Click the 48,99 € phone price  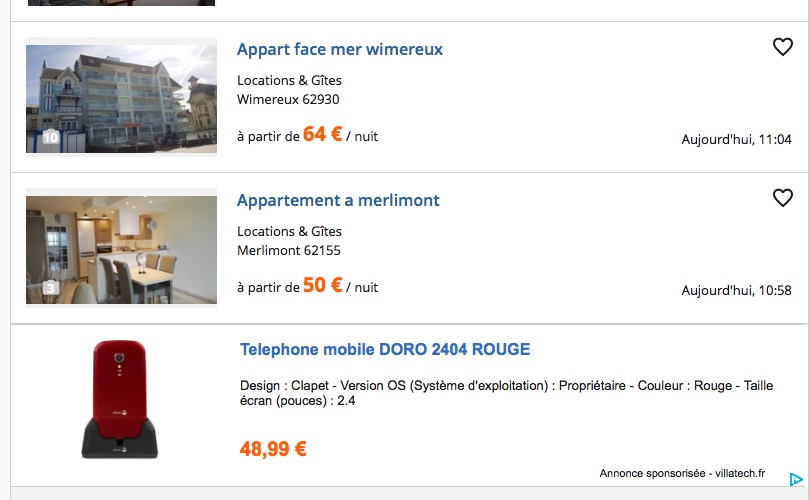click(273, 449)
